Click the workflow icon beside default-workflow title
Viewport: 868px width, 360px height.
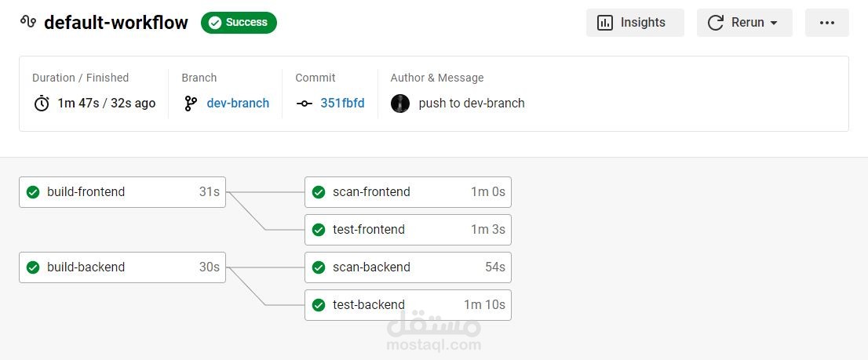28,22
